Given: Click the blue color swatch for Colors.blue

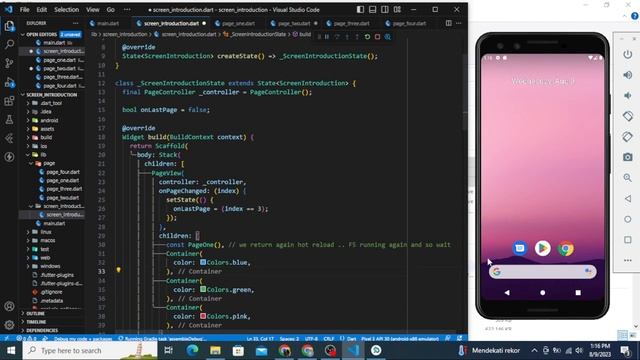Looking at the screenshot, I should 203,262.
